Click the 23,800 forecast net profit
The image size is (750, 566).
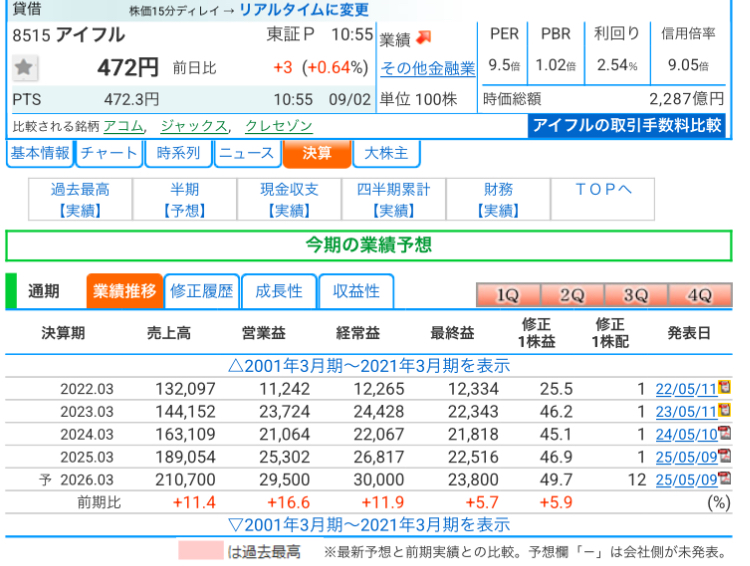(474, 479)
